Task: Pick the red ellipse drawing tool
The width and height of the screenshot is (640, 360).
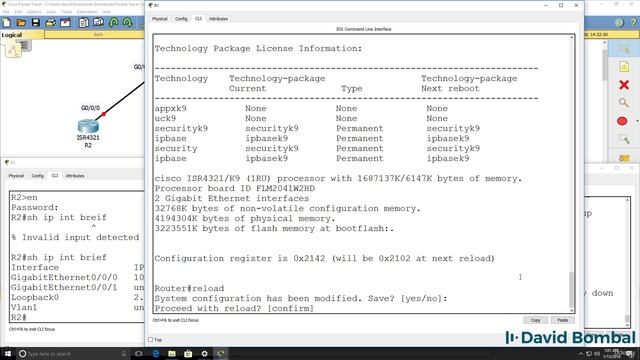Action: [622, 121]
